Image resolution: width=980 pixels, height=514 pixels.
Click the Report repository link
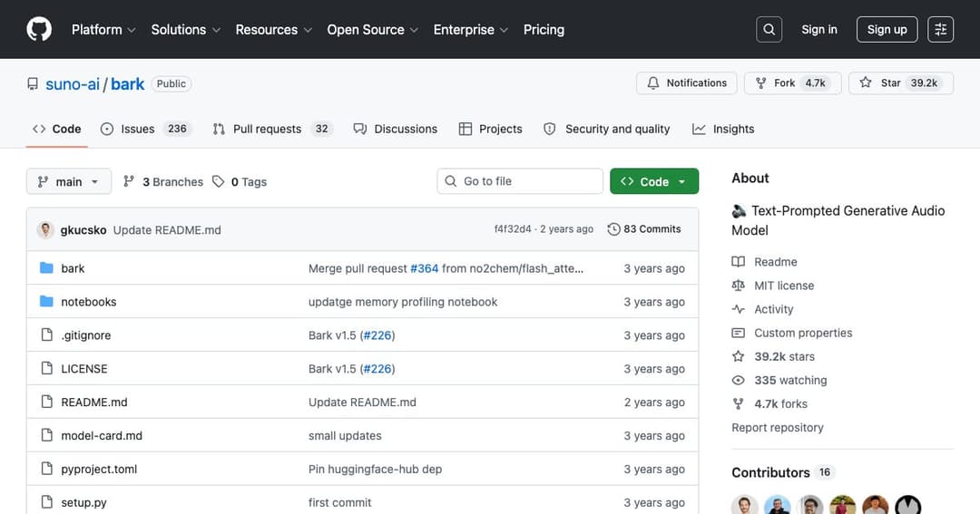click(778, 428)
